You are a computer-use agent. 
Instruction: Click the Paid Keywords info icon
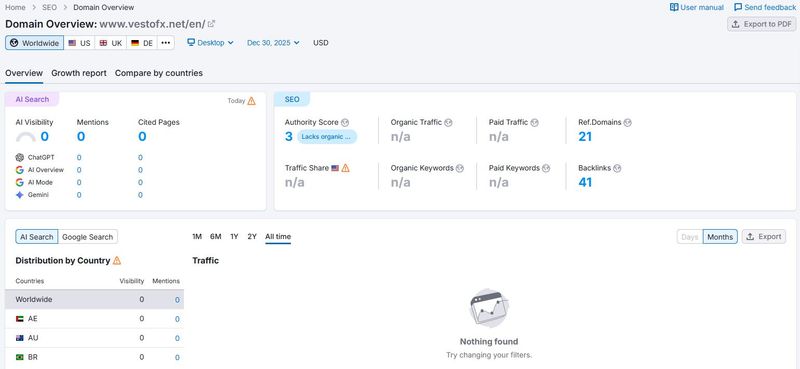tap(546, 168)
